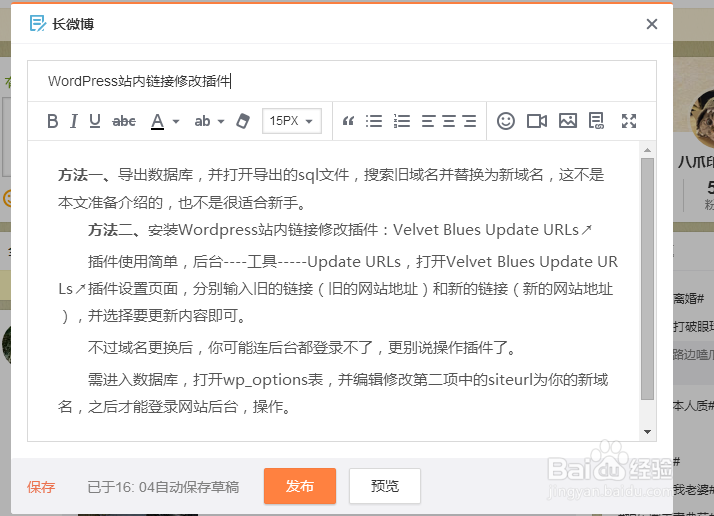Click the document link icon

[597, 121]
